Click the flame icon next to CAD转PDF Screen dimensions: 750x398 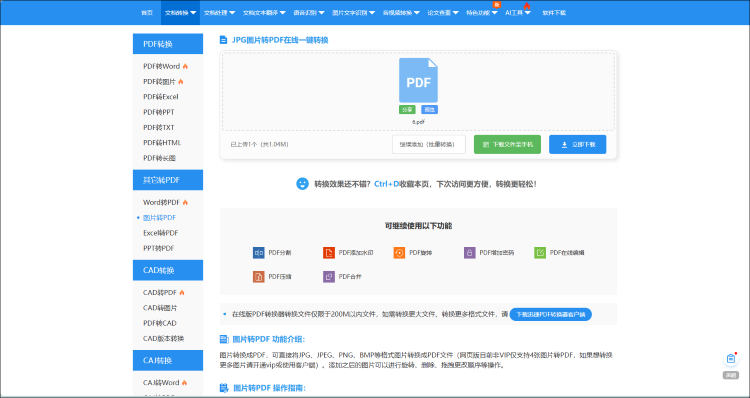182,293
